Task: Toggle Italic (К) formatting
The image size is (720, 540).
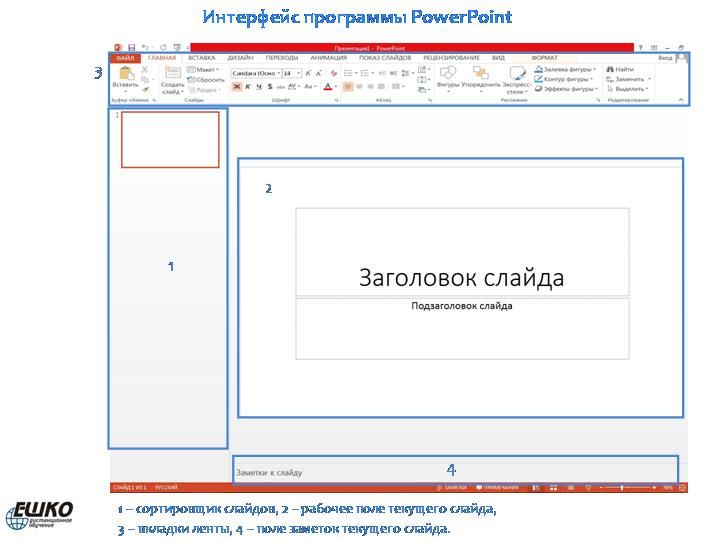Action: click(x=248, y=86)
